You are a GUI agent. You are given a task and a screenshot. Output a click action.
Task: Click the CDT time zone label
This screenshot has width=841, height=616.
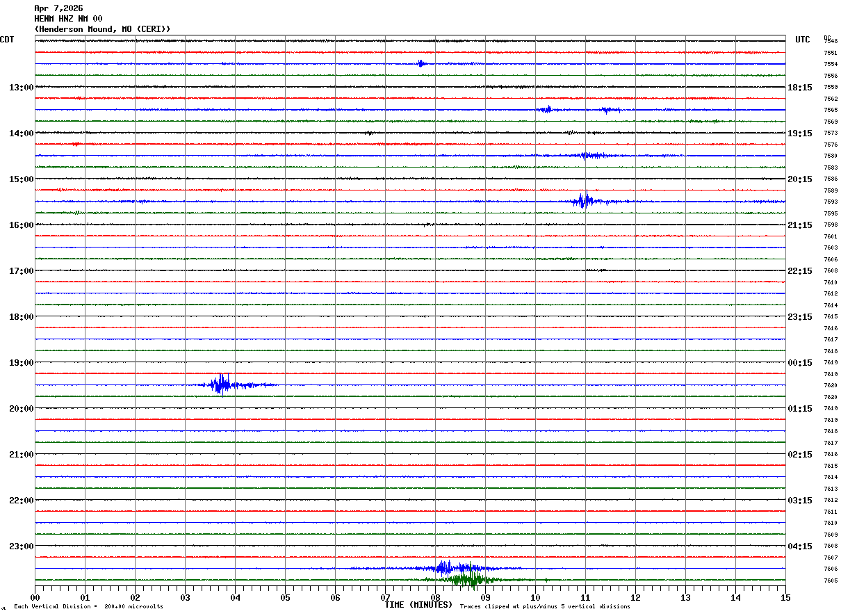coord(7,40)
